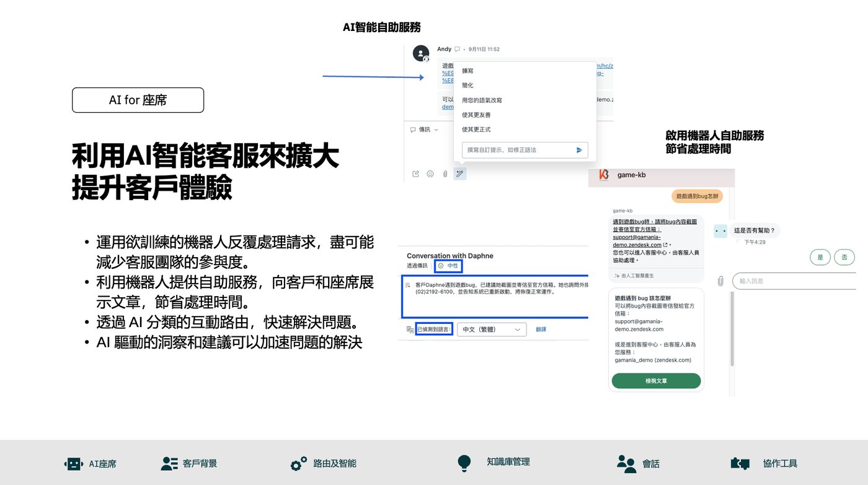Viewport: 868px width, 485px height.
Task: Click the attachment paperclip in Andy's composer
Action: click(445, 174)
